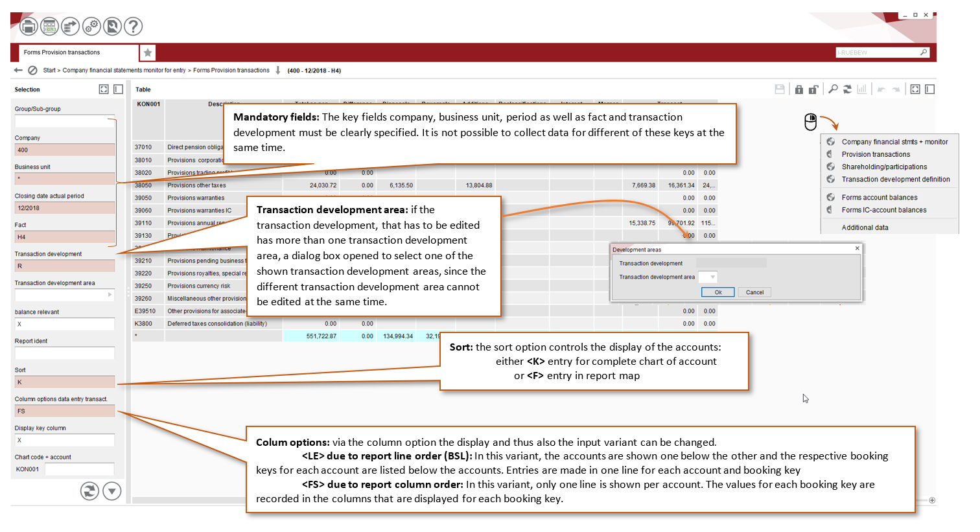Open Transaction development definition menu entry

point(896,179)
